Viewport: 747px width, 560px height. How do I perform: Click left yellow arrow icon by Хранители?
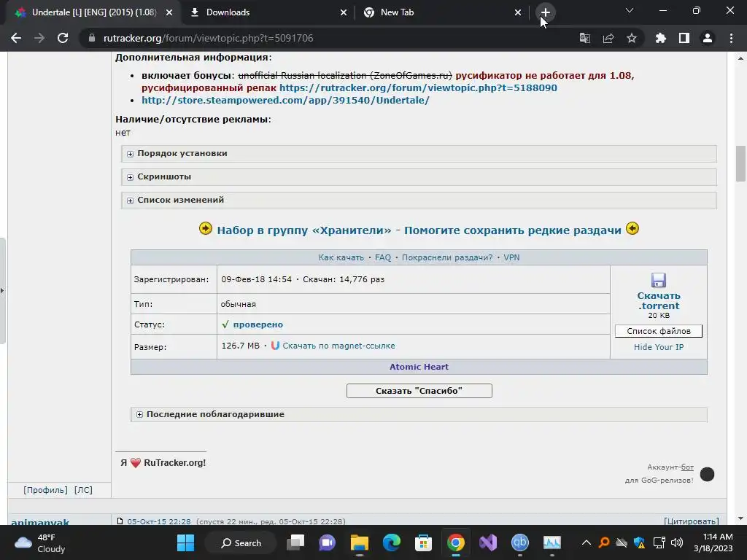[205, 228]
